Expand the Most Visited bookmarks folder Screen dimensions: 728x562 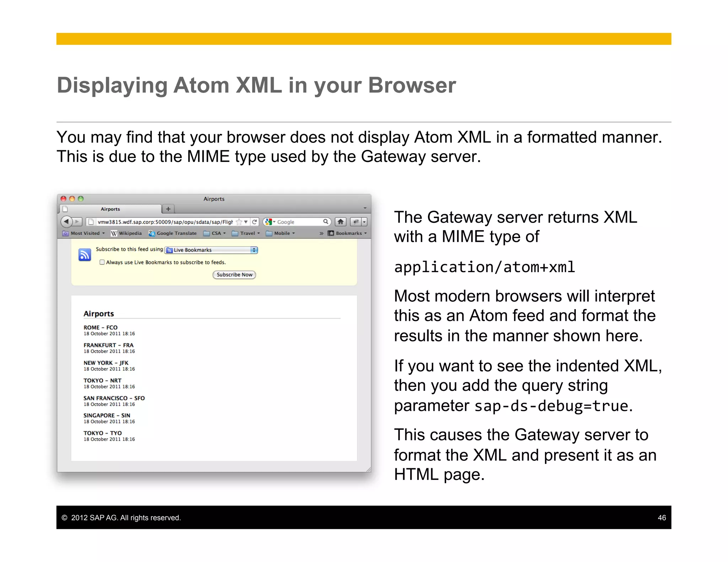point(84,233)
